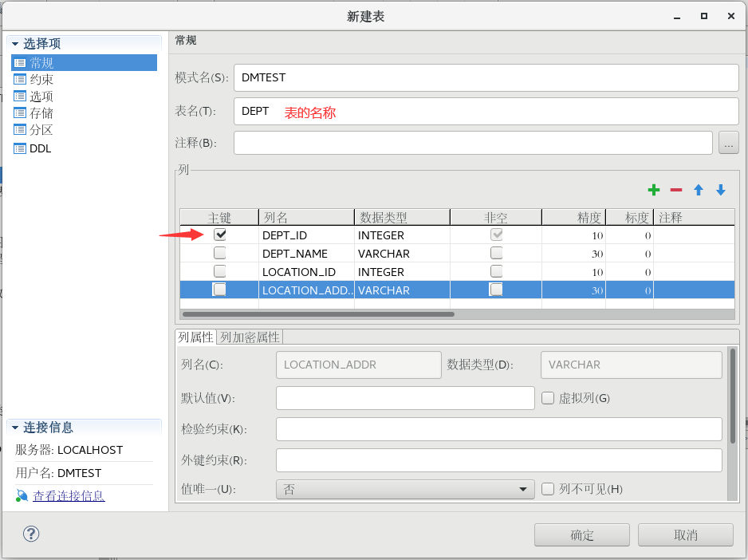Viewport: 748px width, 560px height.
Task: Select the DEPT_ID column name cell
Action: [306, 235]
